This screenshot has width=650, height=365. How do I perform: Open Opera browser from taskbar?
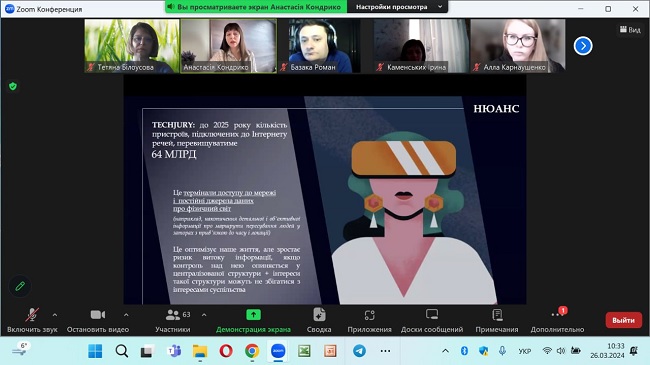pyautogui.click(x=226, y=351)
